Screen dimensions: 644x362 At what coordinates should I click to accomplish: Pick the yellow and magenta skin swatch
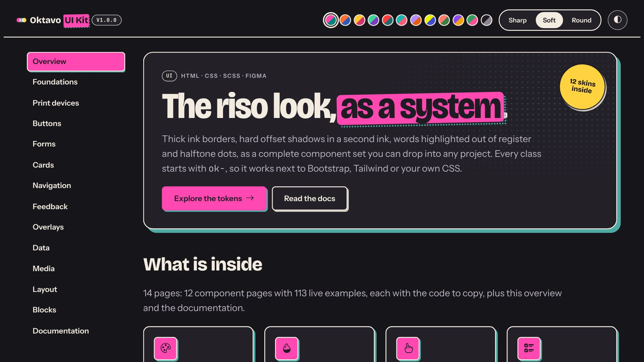pos(359,20)
